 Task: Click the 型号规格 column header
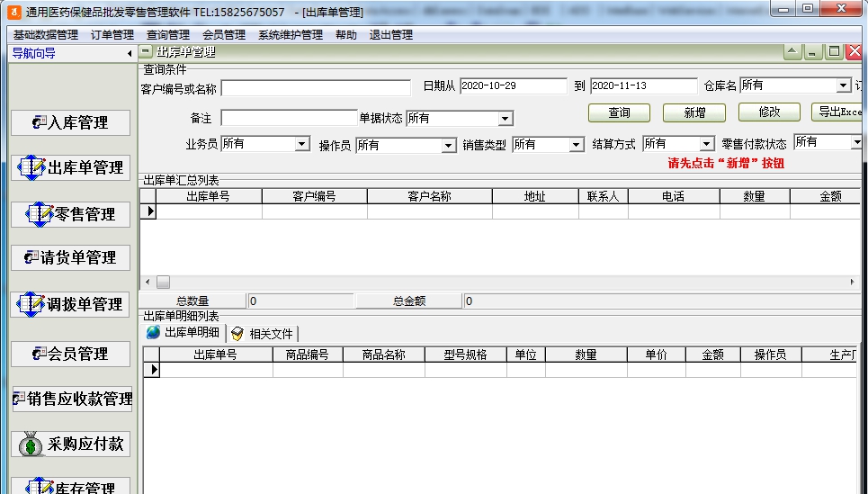point(466,355)
